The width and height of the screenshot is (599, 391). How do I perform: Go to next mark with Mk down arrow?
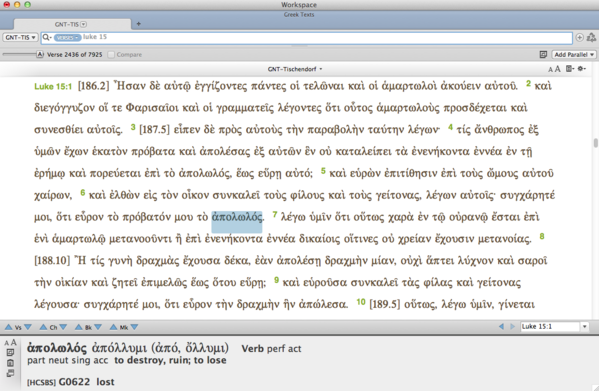(x=134, y=327)
